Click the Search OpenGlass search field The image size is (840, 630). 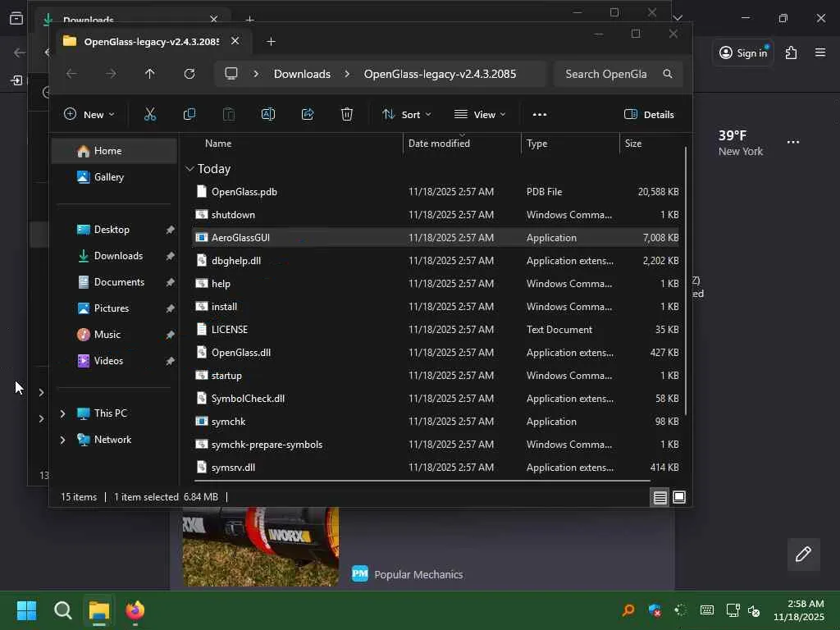click(x=619, y=74)
